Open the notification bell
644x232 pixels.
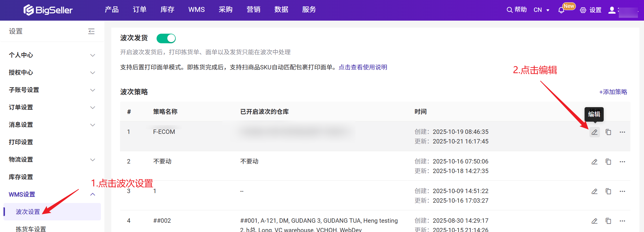[561, 10]
